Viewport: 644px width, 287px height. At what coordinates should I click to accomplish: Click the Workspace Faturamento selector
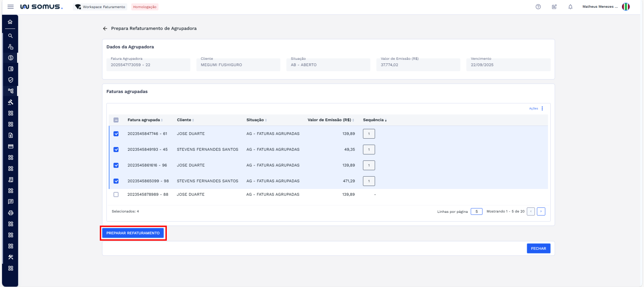[x=100, y=7]
